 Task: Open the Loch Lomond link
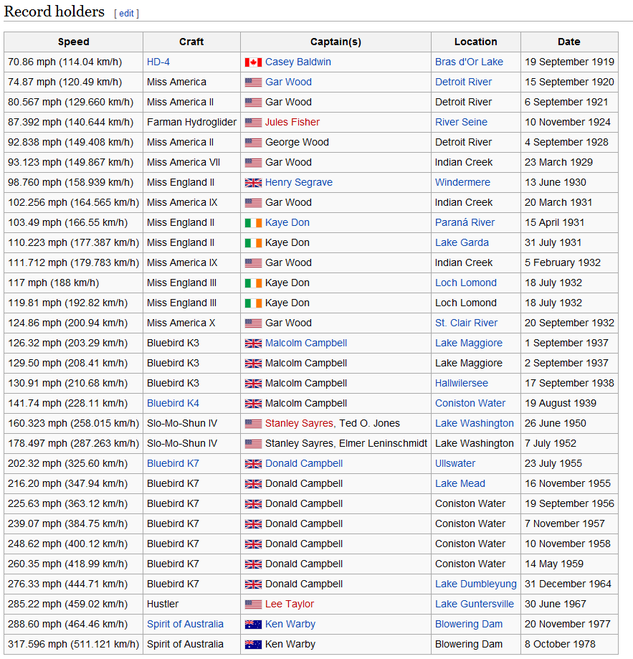coord(466,283)
